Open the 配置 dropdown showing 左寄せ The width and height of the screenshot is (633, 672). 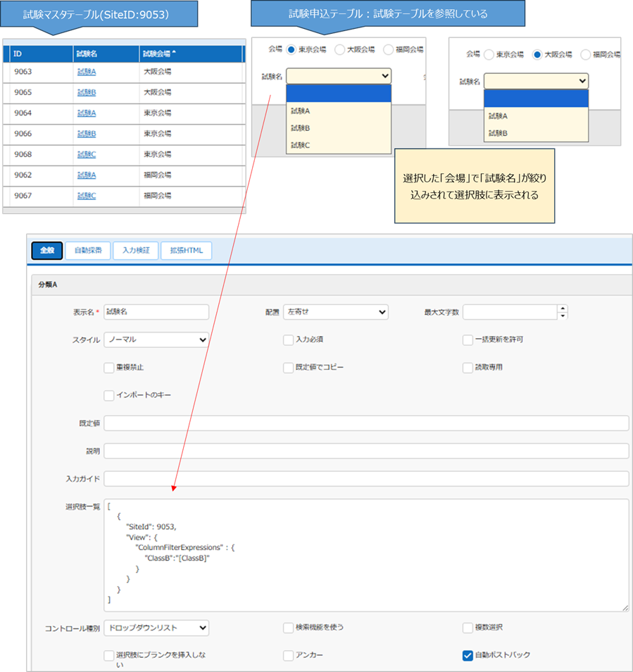(335, 311)
